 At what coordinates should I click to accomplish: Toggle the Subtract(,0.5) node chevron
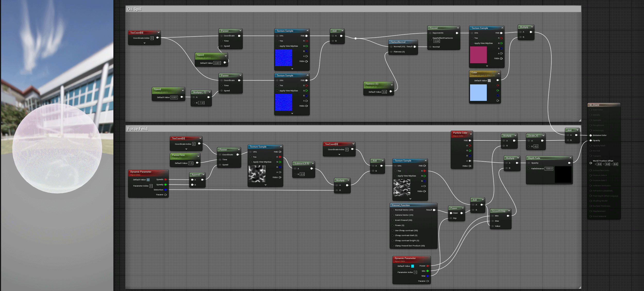point(313,163)
